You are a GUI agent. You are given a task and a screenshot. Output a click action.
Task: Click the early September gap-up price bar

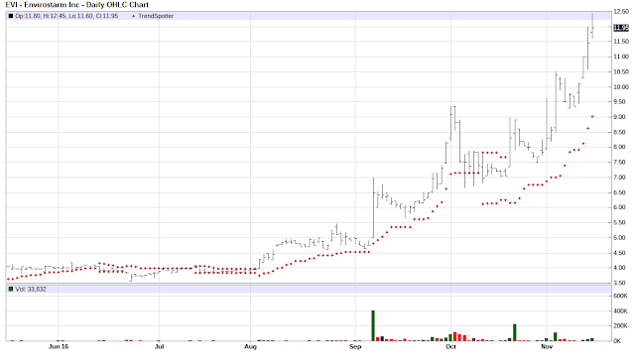pyautogui.click(x=373, y=207)
